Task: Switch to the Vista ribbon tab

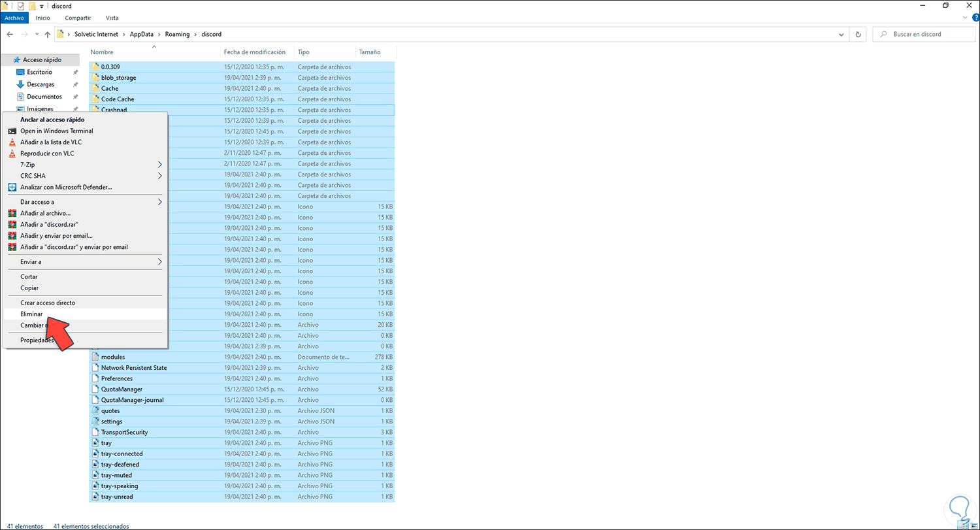Action: [112, 18]
